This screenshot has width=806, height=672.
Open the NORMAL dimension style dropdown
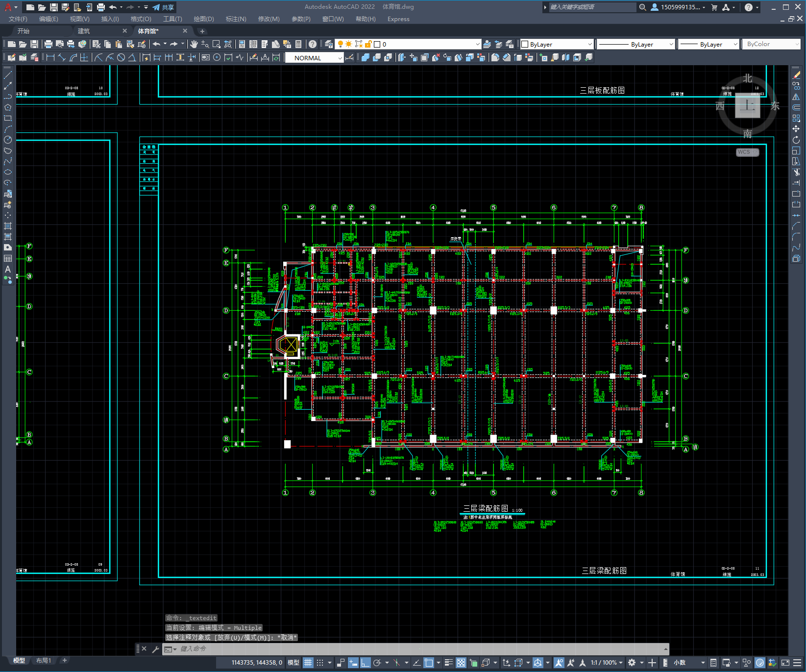[314, 58]
